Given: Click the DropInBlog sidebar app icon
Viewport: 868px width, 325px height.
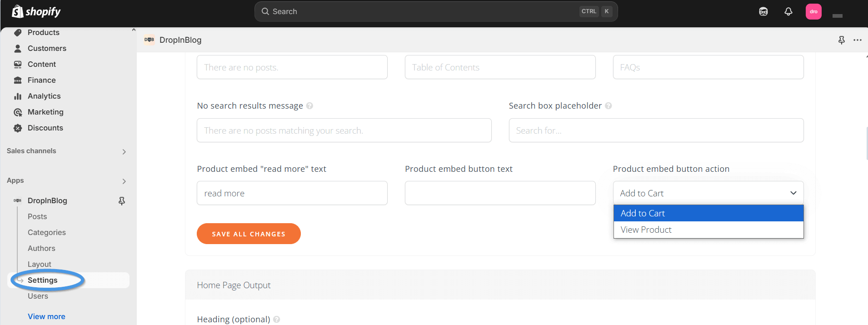Looking at the screenshot, I should [x=18, y=200].
